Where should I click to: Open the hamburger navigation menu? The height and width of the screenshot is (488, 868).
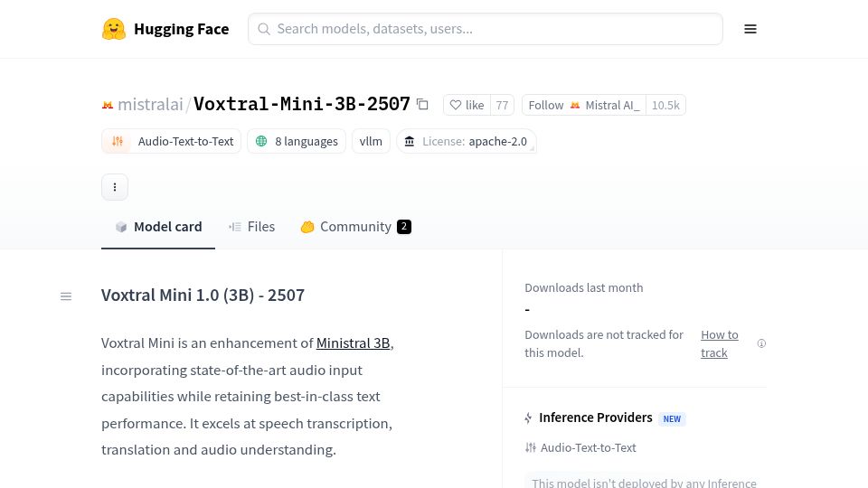750,29
